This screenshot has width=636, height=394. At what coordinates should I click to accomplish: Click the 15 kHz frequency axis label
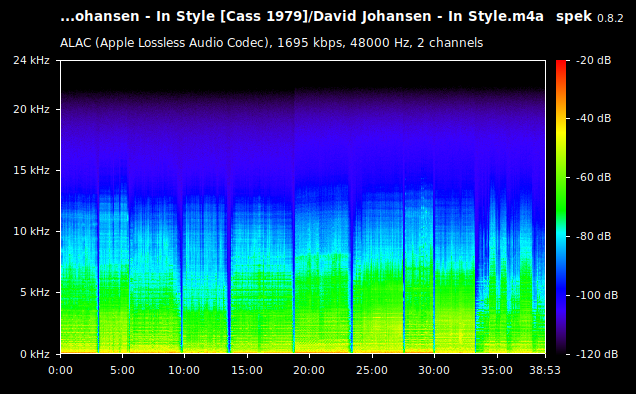[31, 170]
